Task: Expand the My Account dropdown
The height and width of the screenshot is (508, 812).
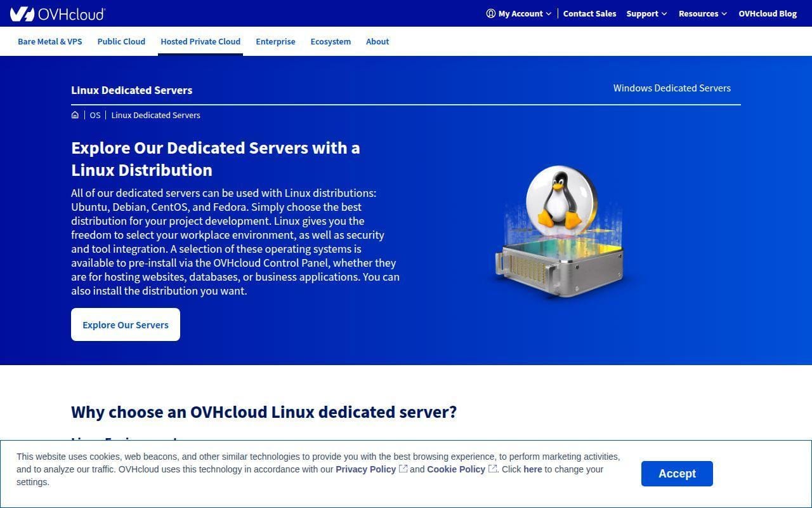Action: click(x=519, y=13)
